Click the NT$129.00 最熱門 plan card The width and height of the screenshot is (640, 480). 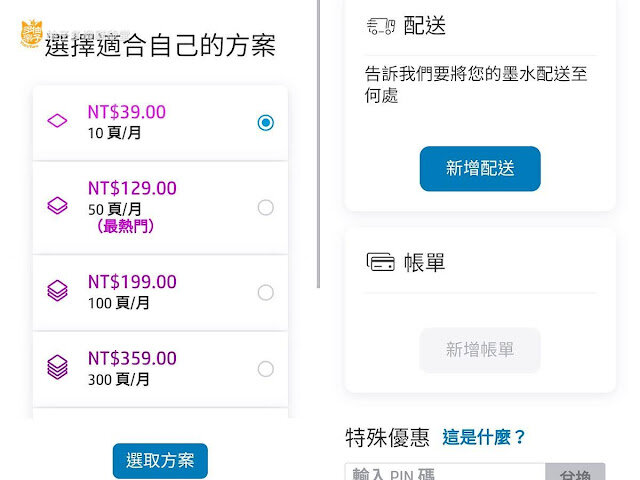point(160,207)
